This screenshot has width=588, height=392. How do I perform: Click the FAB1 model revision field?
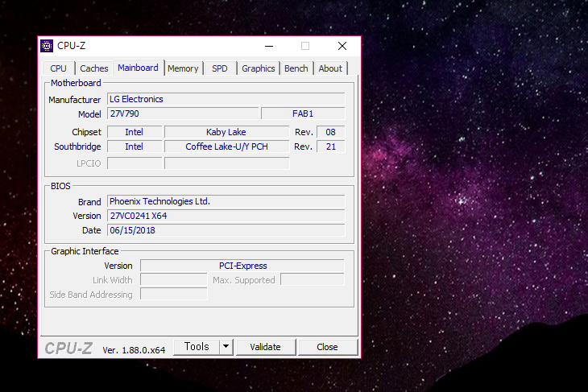pyautogui.click(x=303, y=113)
